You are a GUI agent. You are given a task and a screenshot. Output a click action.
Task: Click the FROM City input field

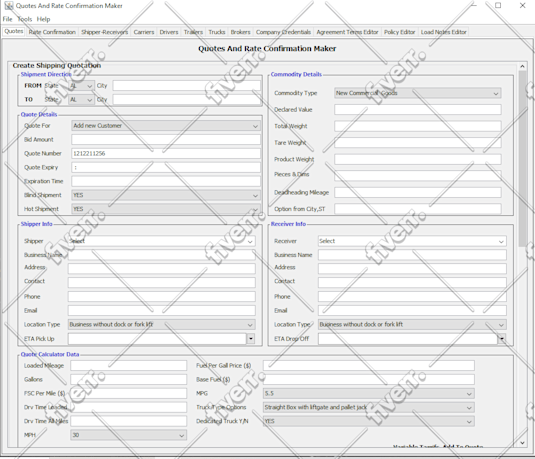pyautogui.click(x=187, y=86)
